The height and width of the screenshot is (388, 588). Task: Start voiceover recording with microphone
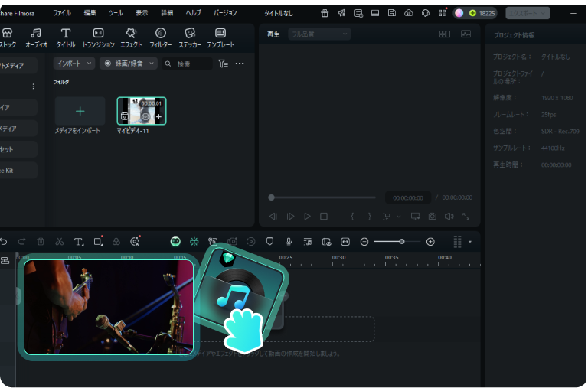(289, 242)
